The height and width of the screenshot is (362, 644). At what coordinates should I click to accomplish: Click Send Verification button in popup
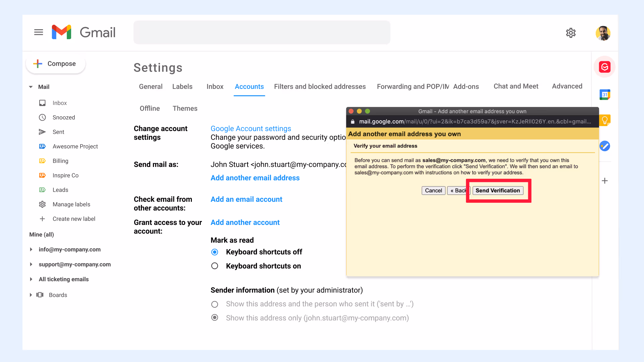point(498,190)
